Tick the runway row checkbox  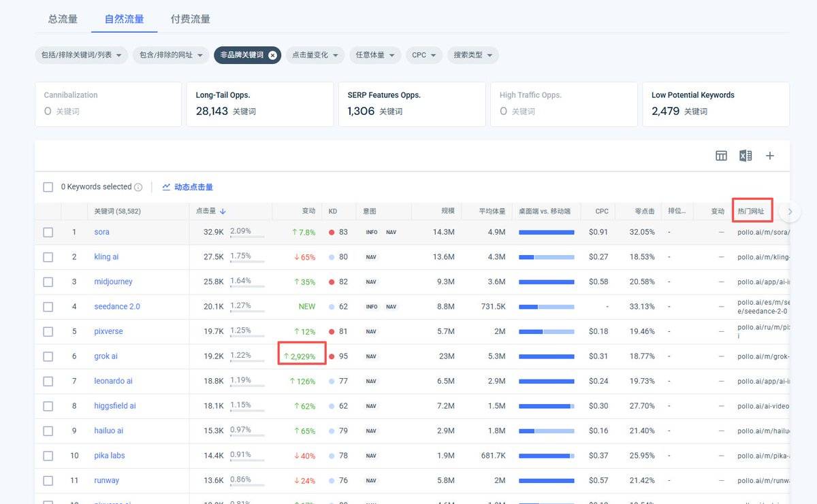48,480
